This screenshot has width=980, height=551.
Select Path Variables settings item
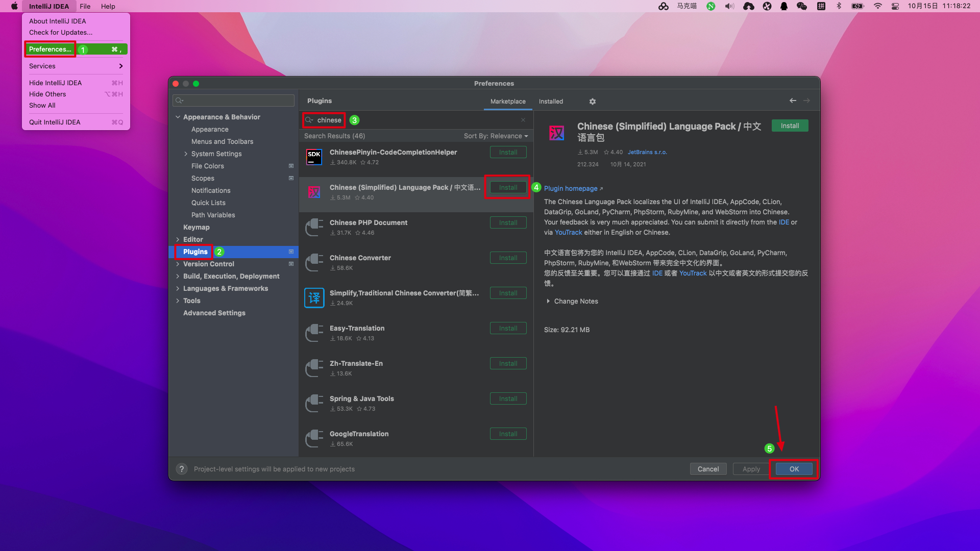pyautogui.click(x=213, y=215)
